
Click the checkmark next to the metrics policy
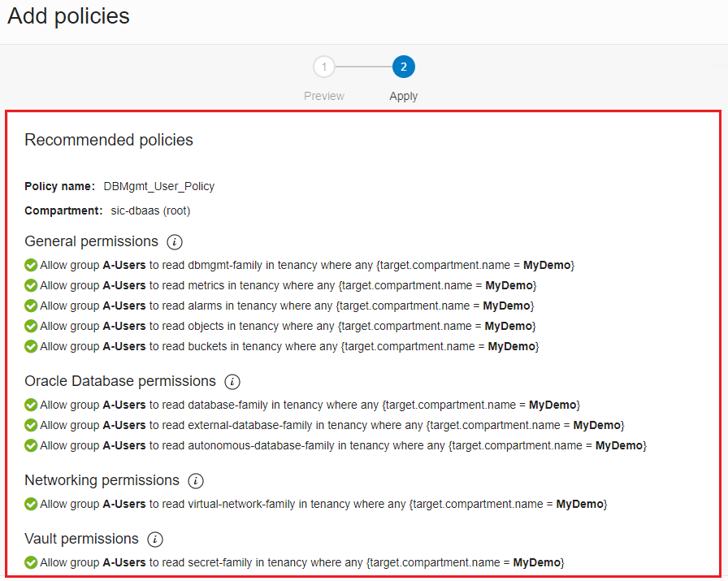(x=31, y=285)
